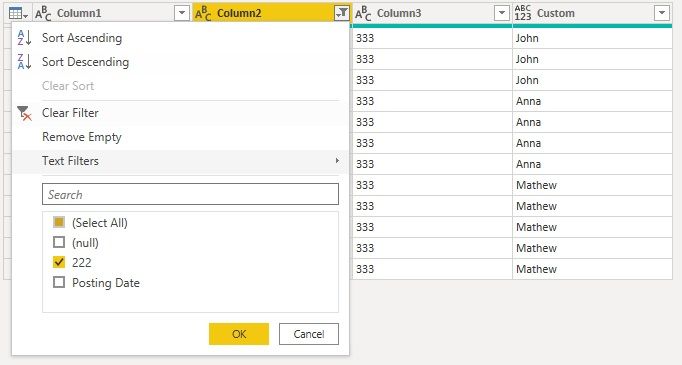Click the last Mathew cell in Custom
Image resolution: width=682 pixels, height=365 pixels.
(592, 269)
